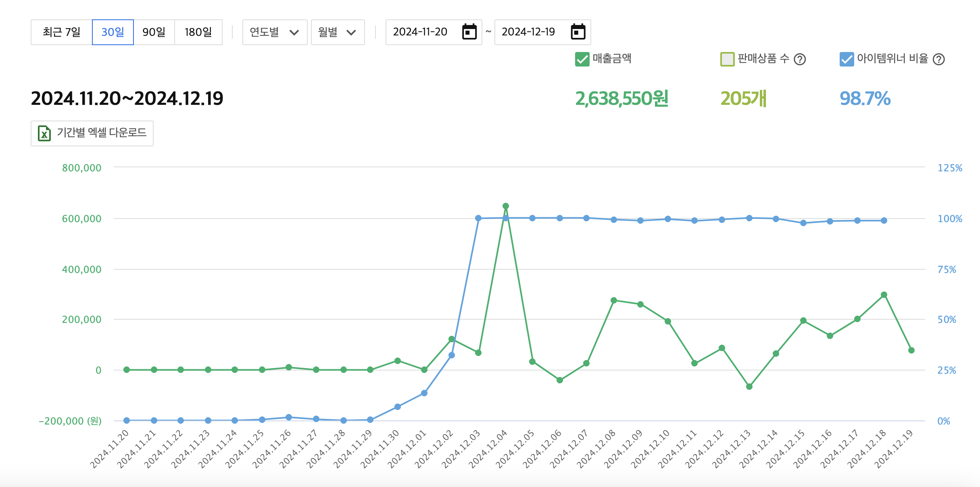
Task: Click green sales peak point on 2024.12.04
Action: click(506, 206)
